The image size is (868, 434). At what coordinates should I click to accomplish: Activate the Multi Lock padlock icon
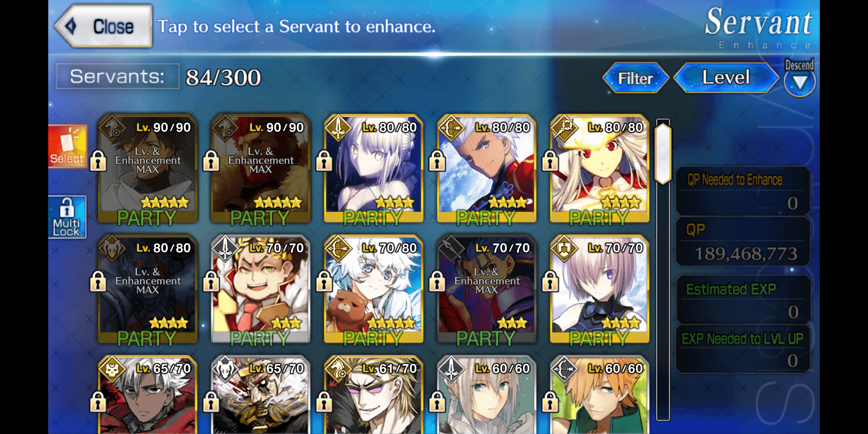tap(67, 217)
